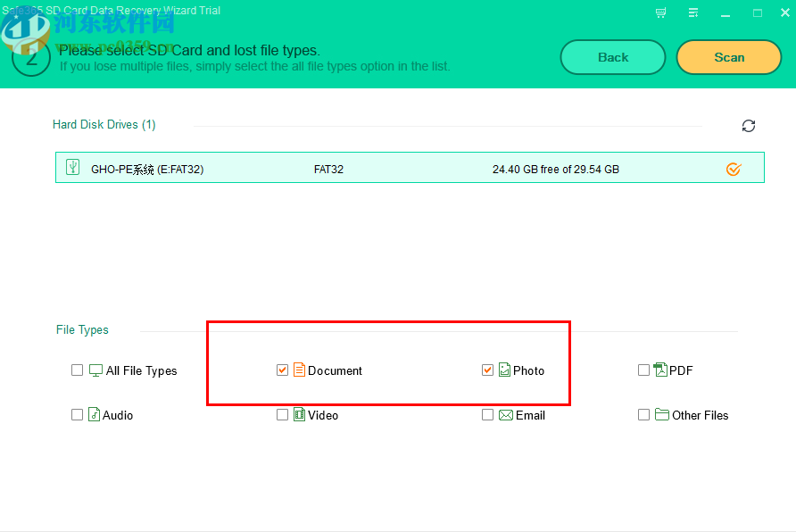
Task: Open the settings list menu in title bar
Action: [692, 12]
